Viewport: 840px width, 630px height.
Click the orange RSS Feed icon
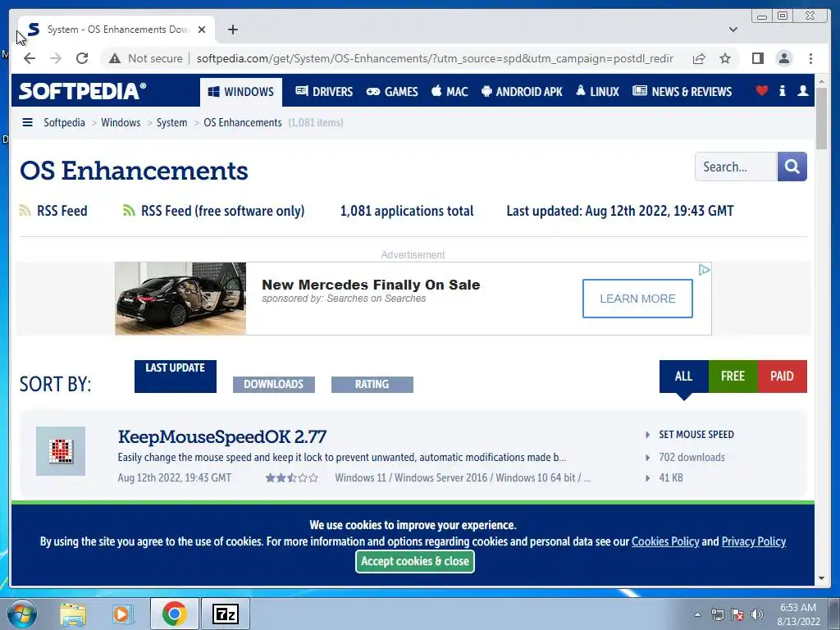25,211
